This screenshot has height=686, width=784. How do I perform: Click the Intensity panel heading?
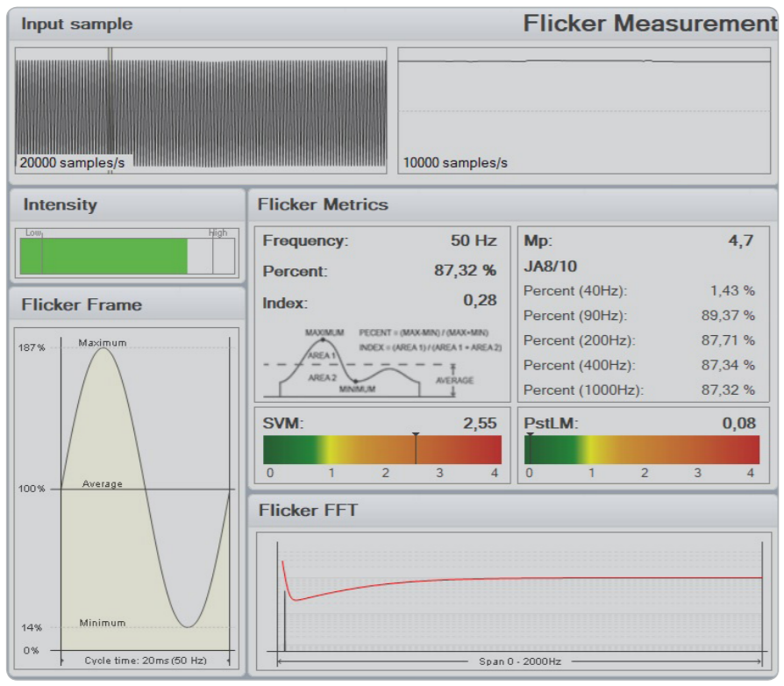point(60,204)
